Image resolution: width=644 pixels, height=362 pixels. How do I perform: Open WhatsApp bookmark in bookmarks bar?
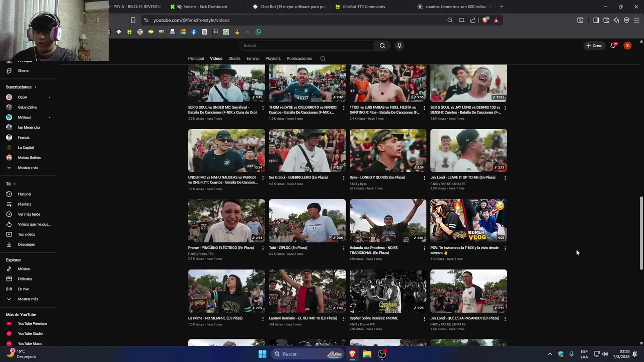pyautogui.click(x=258, y=32)
